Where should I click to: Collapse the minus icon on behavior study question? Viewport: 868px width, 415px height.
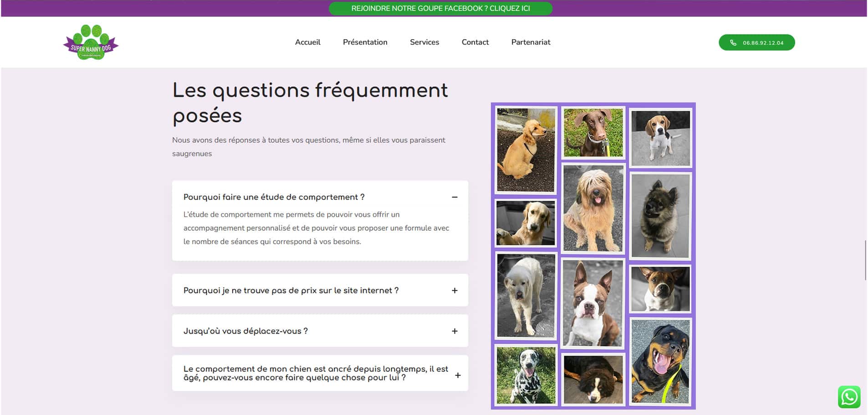[454, 197]
